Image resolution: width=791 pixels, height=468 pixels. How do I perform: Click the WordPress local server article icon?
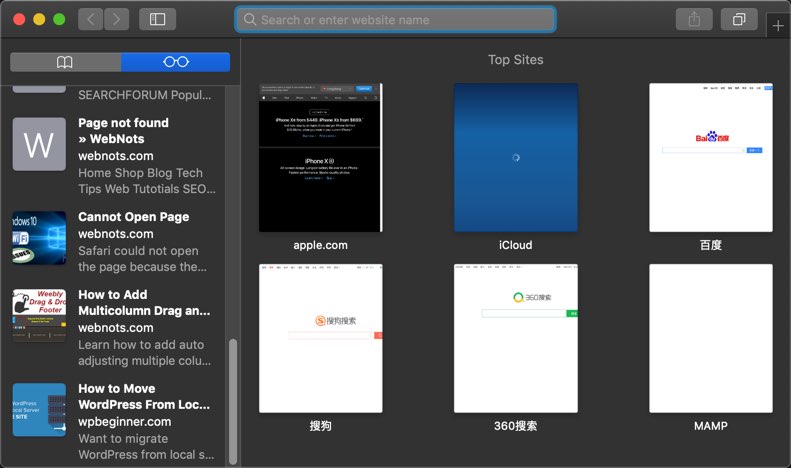pos(39,409)
